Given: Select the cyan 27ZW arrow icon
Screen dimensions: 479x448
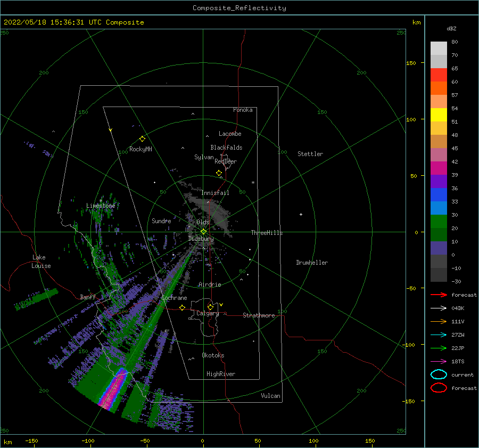Looking at the screenshot, I should (x=439, y=335).
